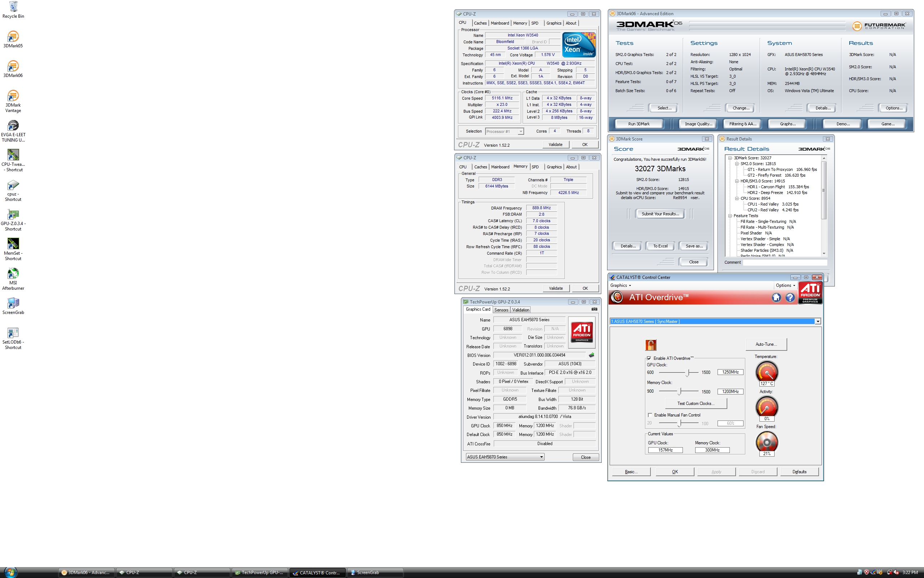
Task: Click the Comment field in Result Details
Action: click(785, 262)
